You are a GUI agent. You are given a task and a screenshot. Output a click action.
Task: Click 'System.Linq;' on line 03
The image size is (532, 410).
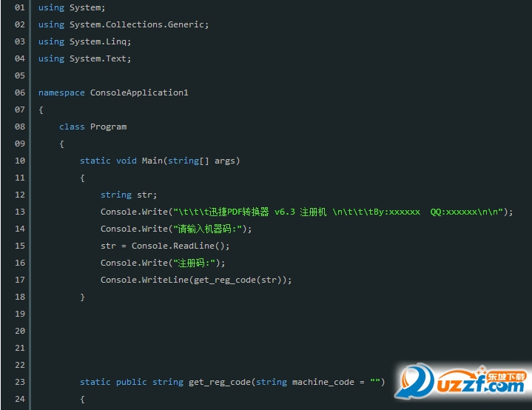(x=100, y=41)
